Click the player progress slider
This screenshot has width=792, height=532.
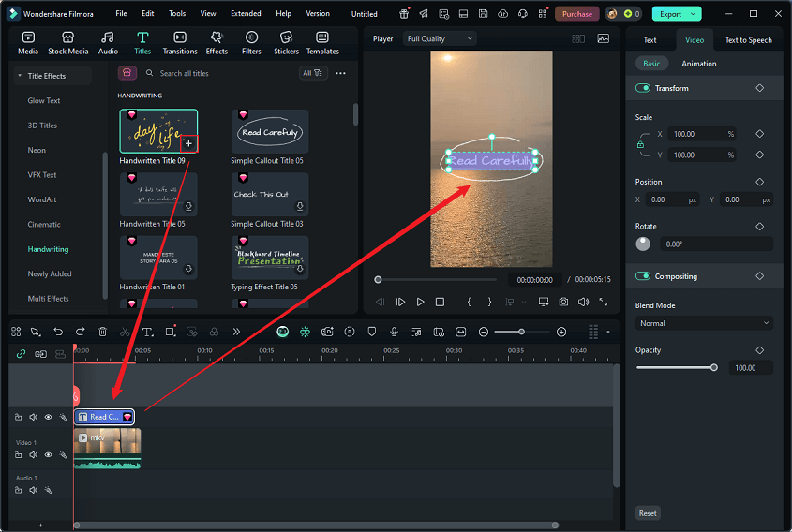[x=438, y=280]
